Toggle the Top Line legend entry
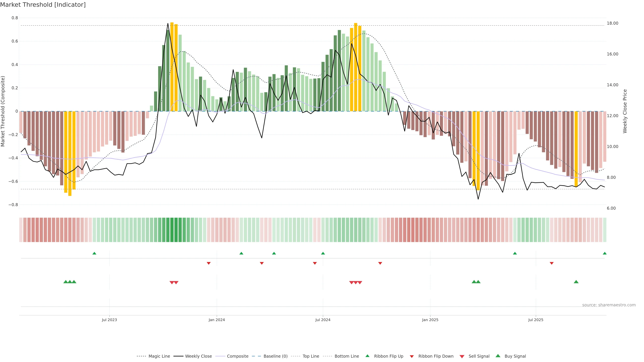644x362 pixels. click(311, 356)
